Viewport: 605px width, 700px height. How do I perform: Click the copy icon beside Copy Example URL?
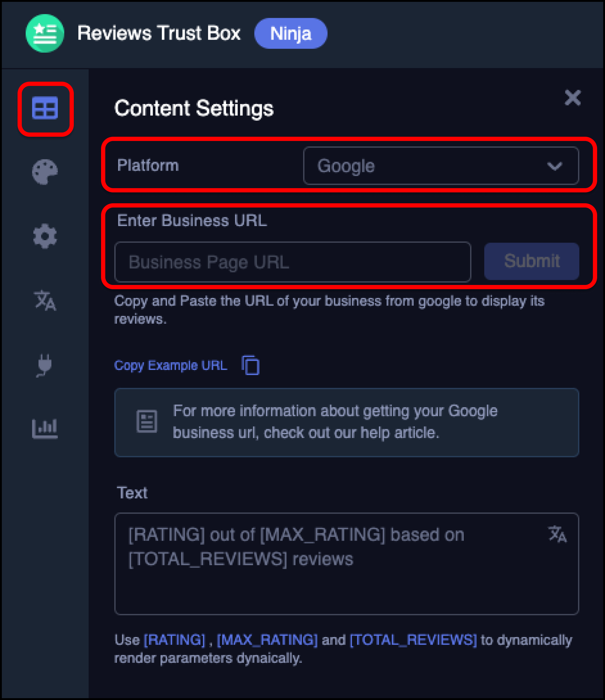coord(251,365)
